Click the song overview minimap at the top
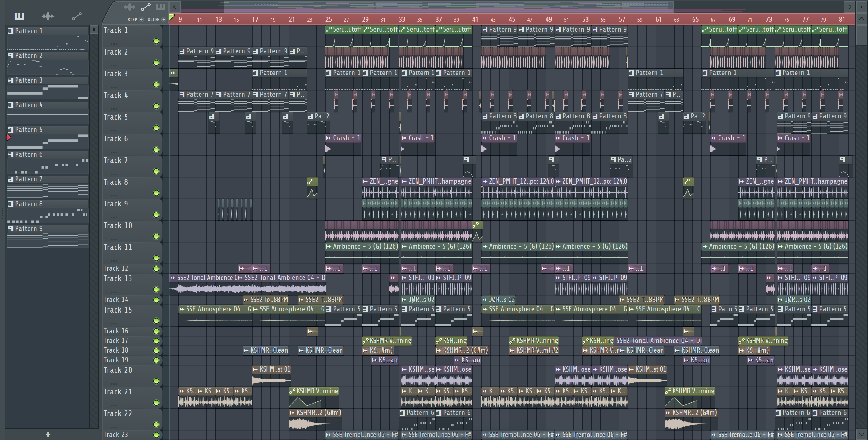The image size is (868, 440). [x=448, y=6]
